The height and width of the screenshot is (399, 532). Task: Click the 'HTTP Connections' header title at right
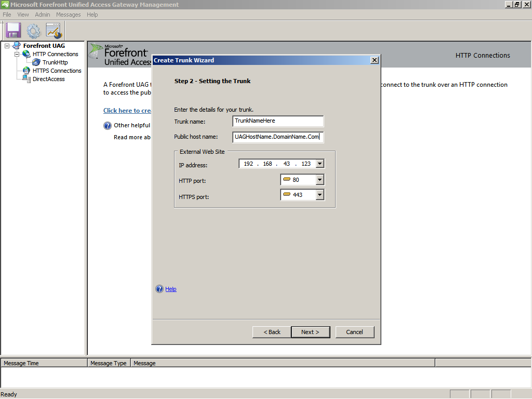483,55
